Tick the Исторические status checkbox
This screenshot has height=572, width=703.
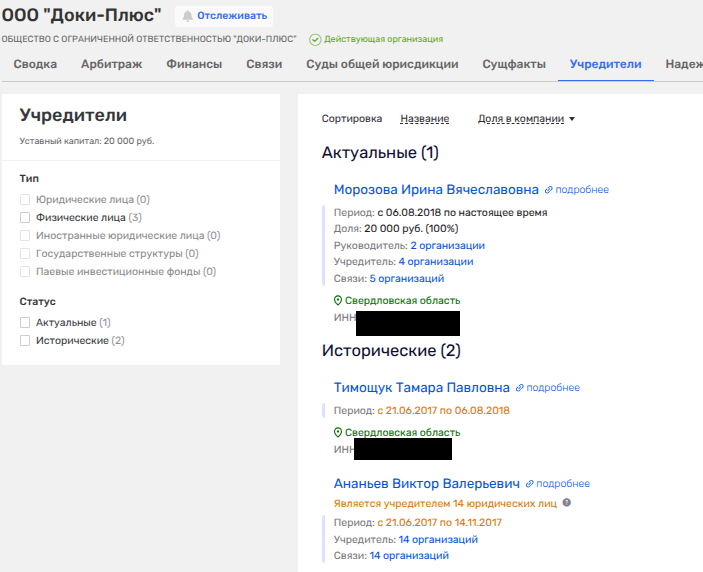click(x=25, y=341)
